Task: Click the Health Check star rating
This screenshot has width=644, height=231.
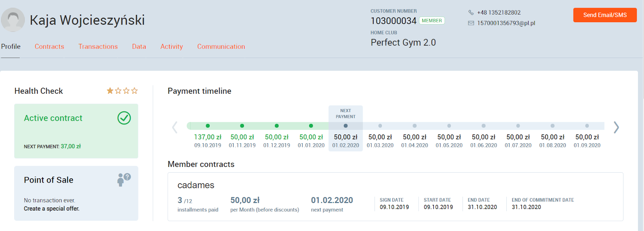Action: (122, 91)
